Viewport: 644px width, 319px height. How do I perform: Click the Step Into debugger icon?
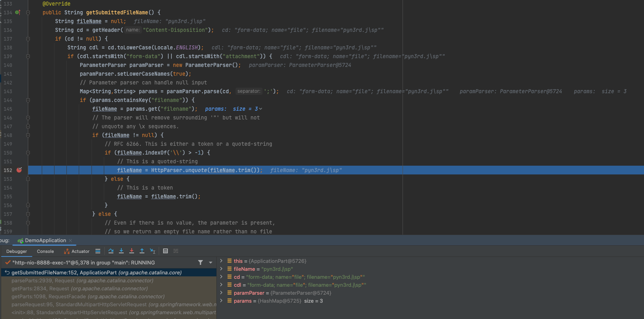[x=121, y=251]
